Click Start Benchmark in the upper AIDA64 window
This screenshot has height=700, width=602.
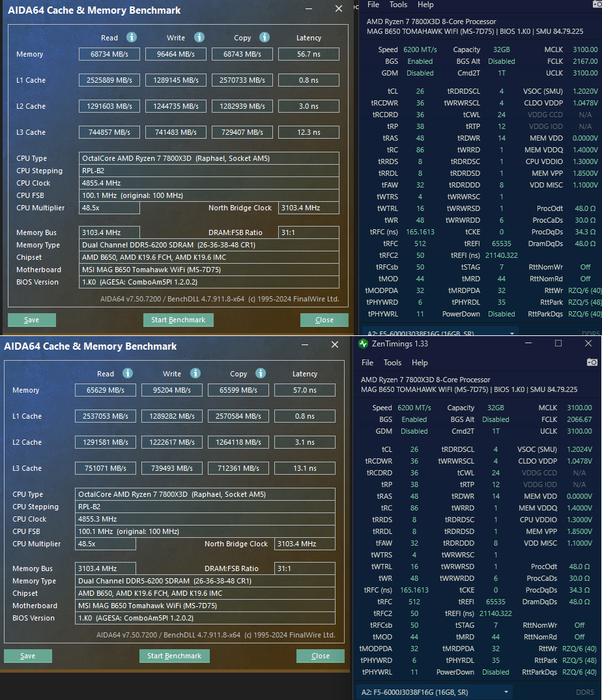[x=178, y=320]
